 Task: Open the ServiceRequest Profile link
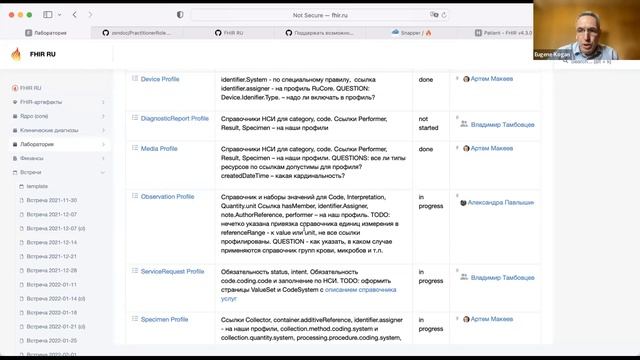click(x=172, y=271)
